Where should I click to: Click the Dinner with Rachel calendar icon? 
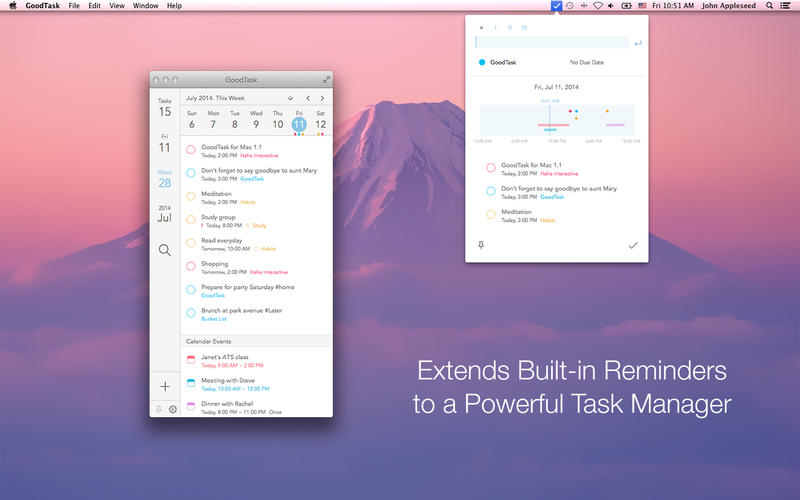coord(191,406)
